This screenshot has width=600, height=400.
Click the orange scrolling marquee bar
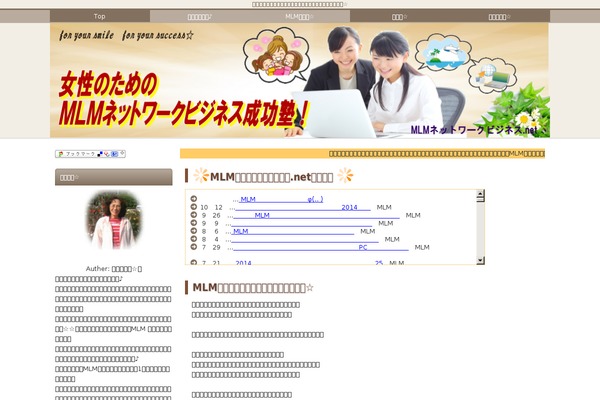point(362,153)
